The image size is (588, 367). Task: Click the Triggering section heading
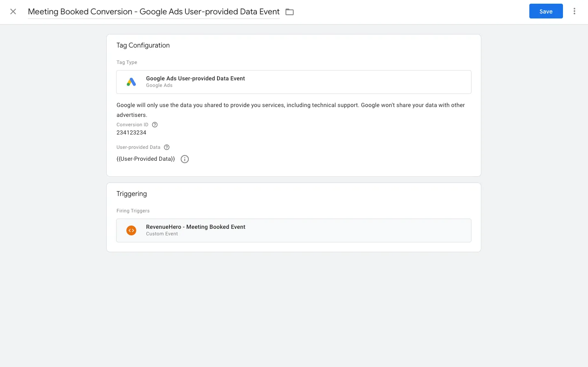point(132,194)
